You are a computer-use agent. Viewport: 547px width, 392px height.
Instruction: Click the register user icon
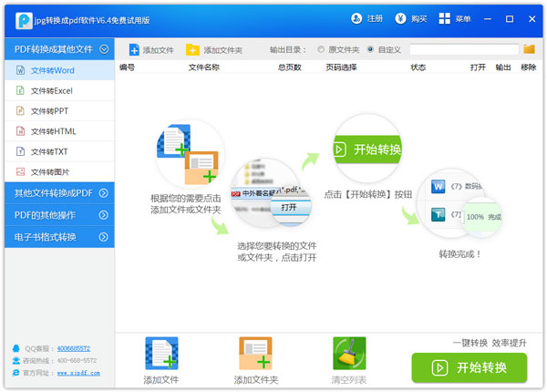(x=356, y=18)
